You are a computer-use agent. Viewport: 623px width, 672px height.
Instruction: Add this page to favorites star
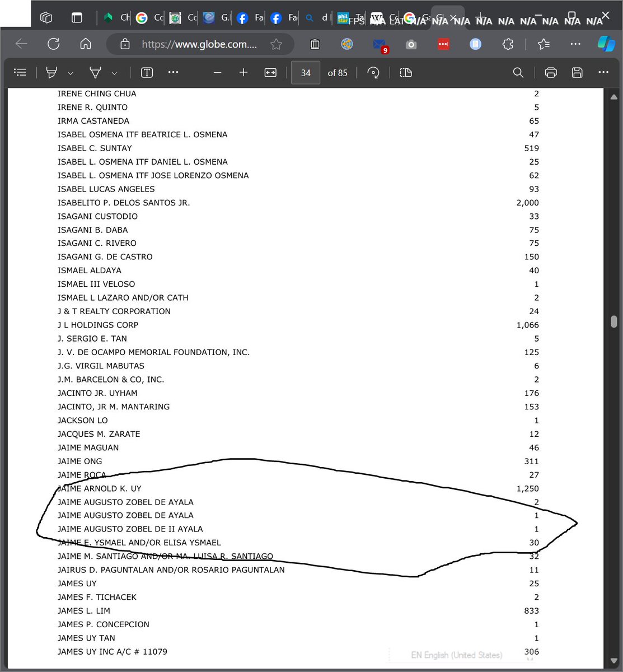click(x=276, y=44)
